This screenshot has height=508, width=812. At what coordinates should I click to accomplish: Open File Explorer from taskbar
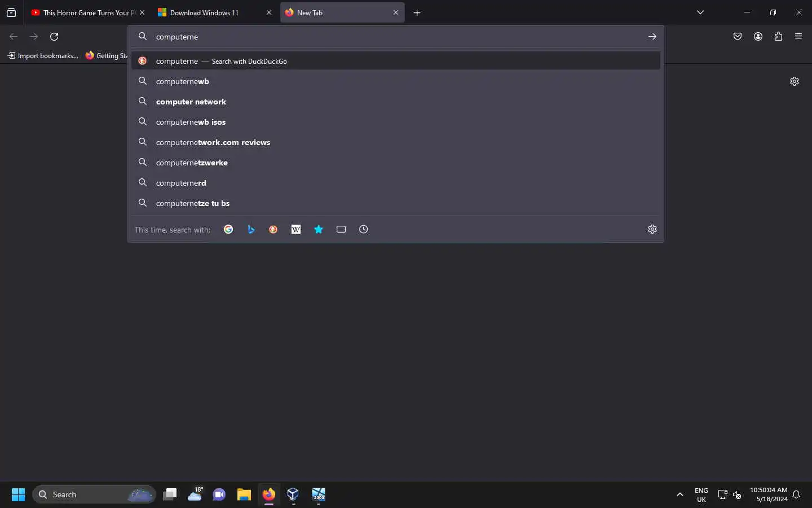point(244,494)
